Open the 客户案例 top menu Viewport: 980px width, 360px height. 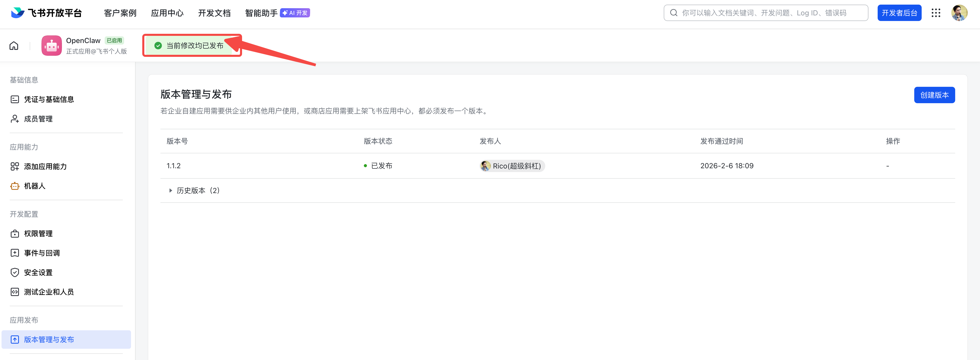(120, 13)
